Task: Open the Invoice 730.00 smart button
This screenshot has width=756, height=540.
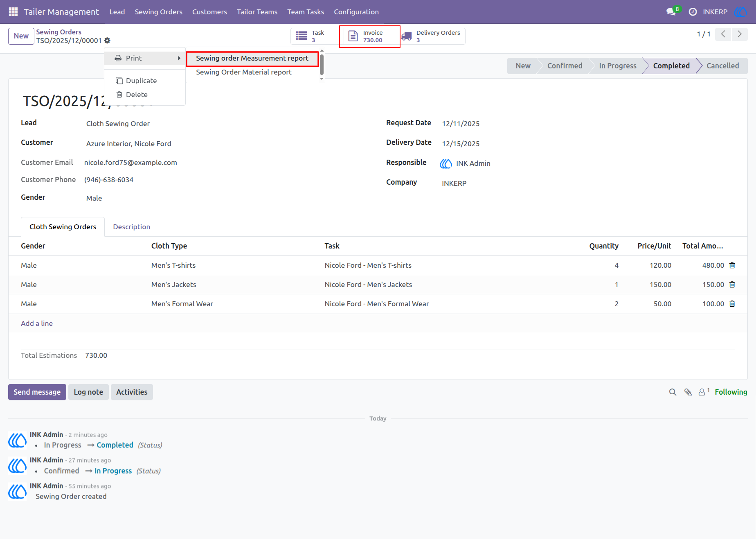Action: click(370, 36)
